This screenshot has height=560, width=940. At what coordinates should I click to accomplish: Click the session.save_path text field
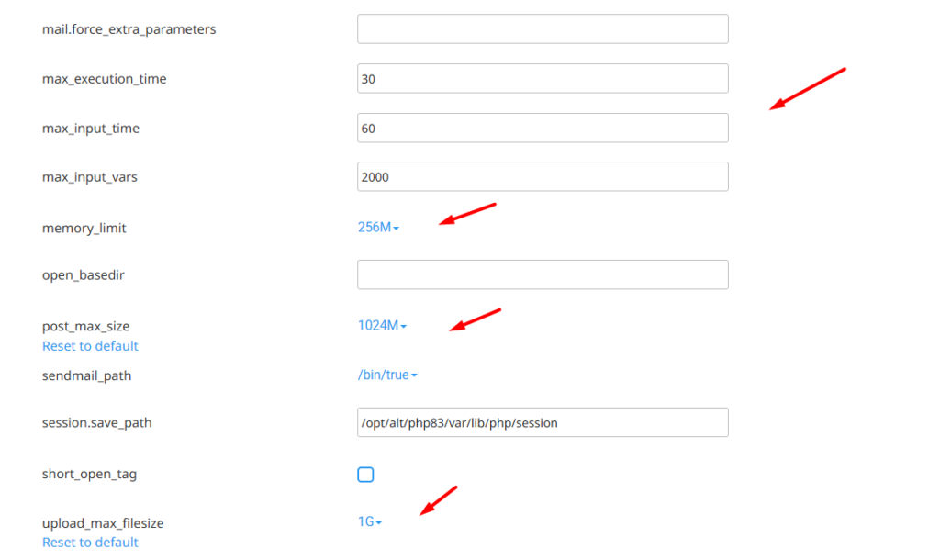543,423
